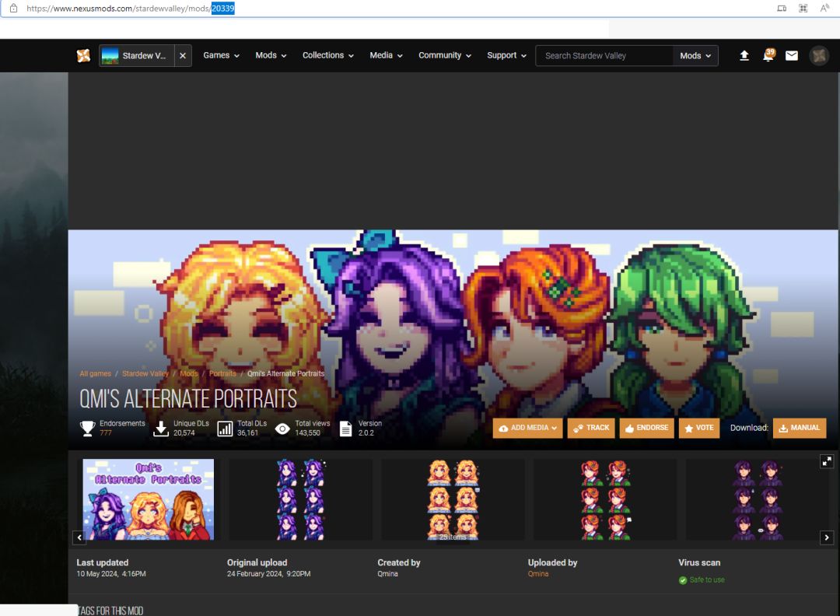Viewport: 840px width, 616px height.
Task: Click the browser site lock icon
Action: point(14,8)
